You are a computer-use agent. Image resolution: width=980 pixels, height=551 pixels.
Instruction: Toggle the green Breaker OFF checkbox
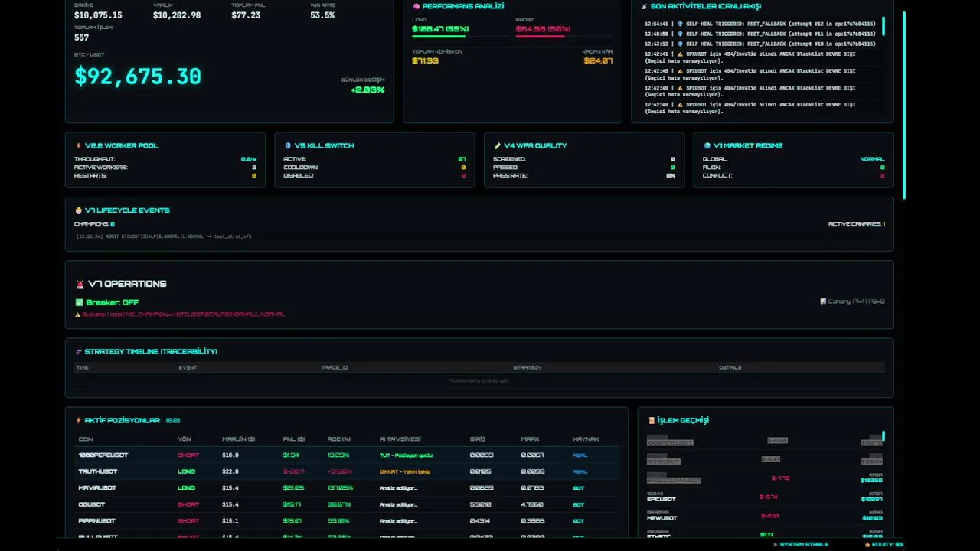click(x=79, y=302)
